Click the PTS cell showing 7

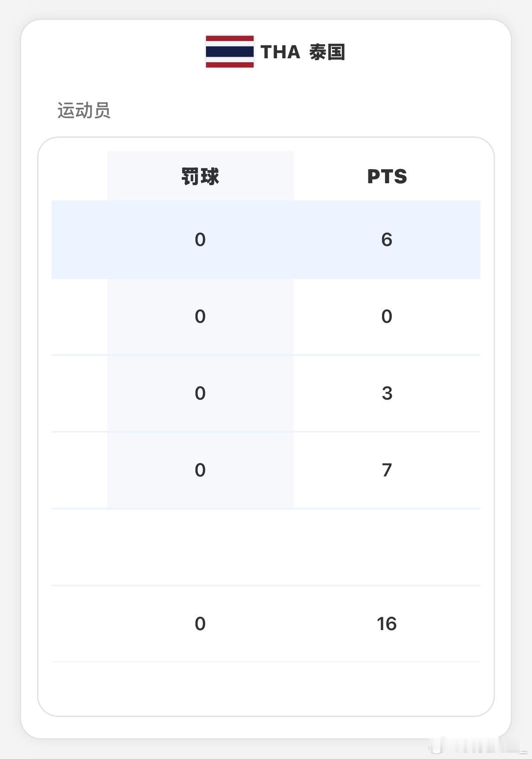(387, 470)
